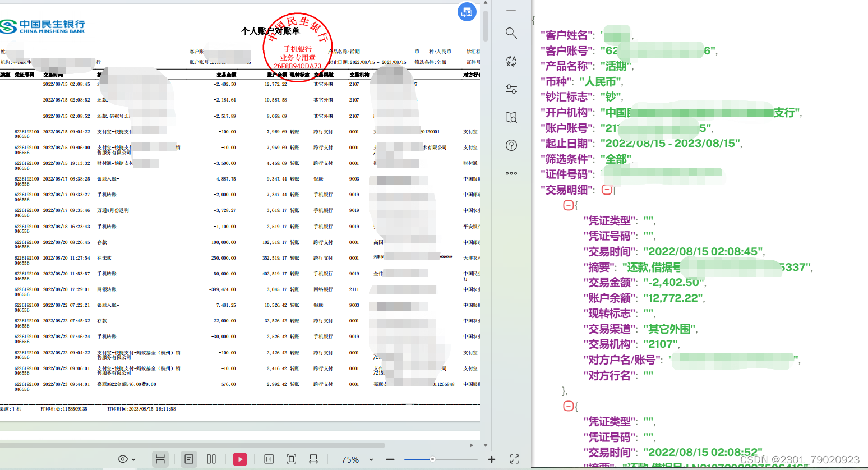Start slideshow with red play button
The width and height of the screenshot is (868, 470).
(240, 459)
